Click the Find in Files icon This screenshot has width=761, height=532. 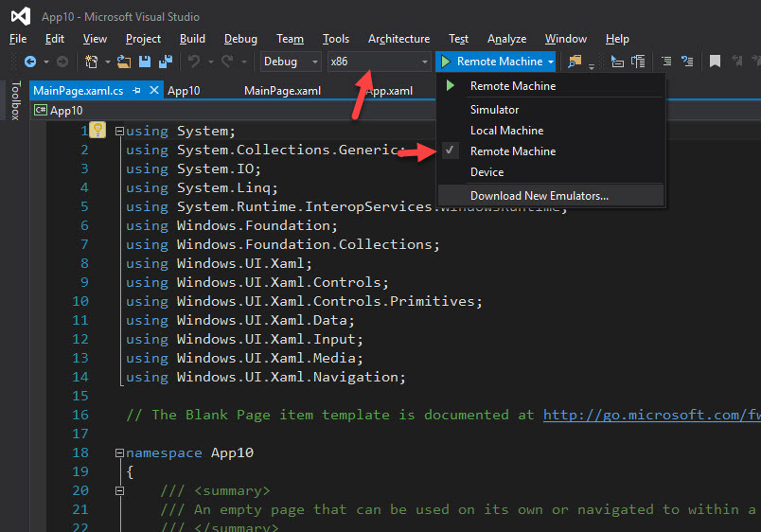tap(575, 62)
